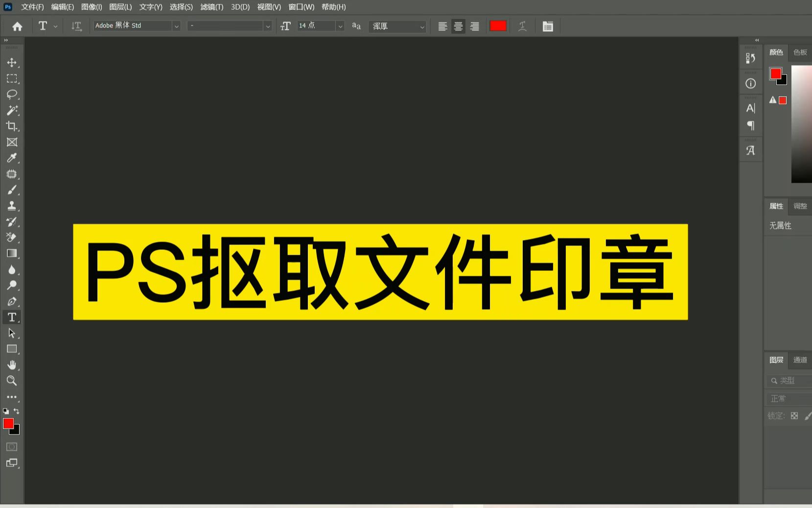
Task: Select the Dodge tool
Action: [12, 285]
